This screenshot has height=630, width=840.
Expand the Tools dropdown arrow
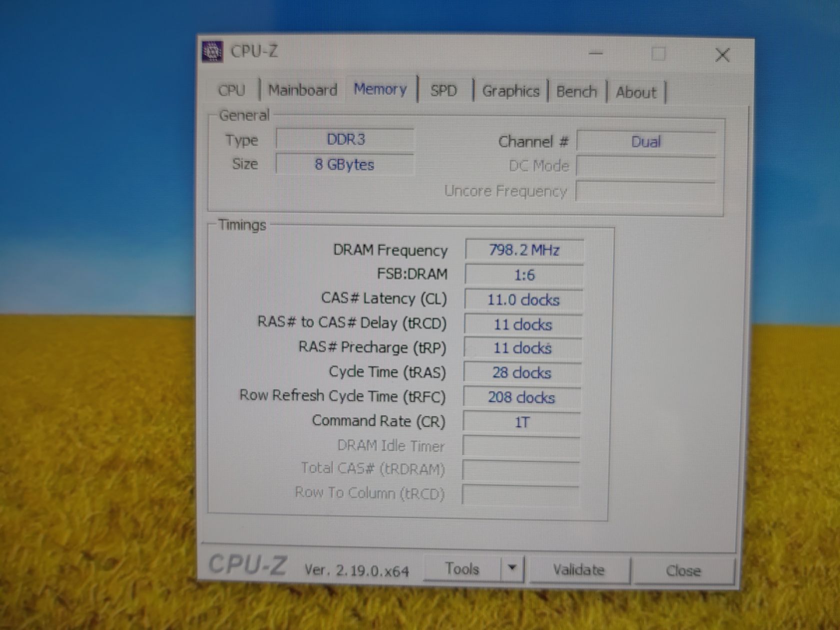tap(511, 568)
